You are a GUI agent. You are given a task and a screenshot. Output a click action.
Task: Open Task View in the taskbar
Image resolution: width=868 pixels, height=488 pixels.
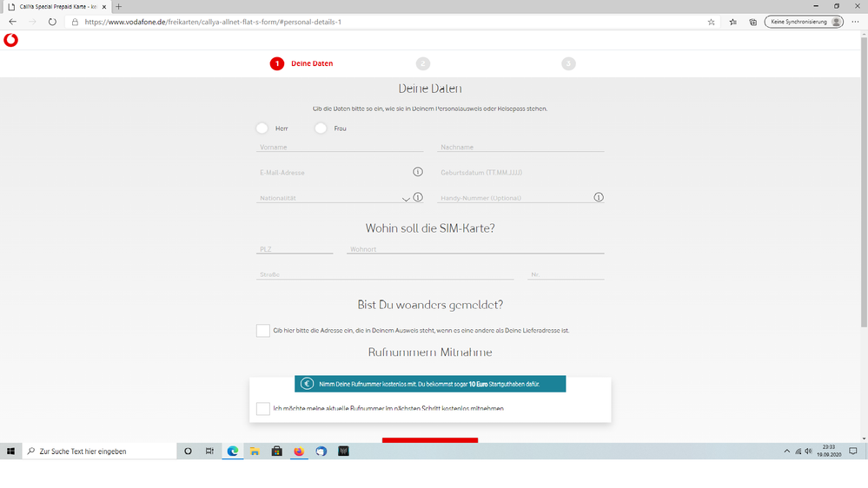click(209, 452)
